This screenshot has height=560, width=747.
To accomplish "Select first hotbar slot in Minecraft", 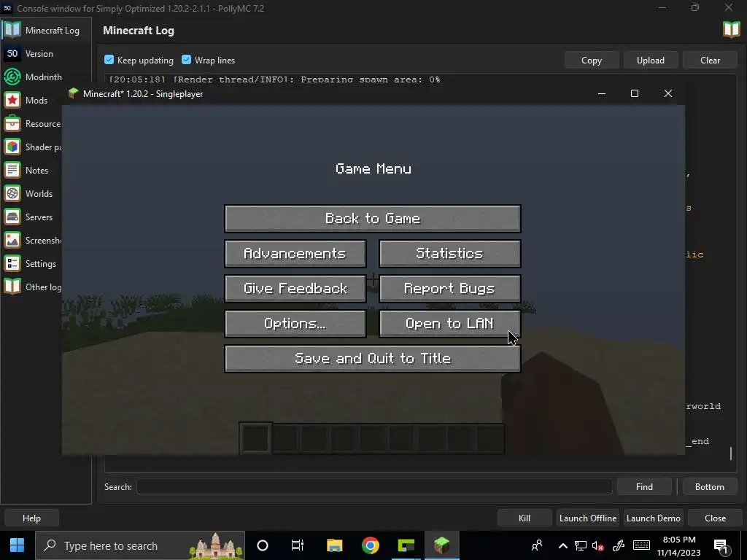I will coord(256,438).
